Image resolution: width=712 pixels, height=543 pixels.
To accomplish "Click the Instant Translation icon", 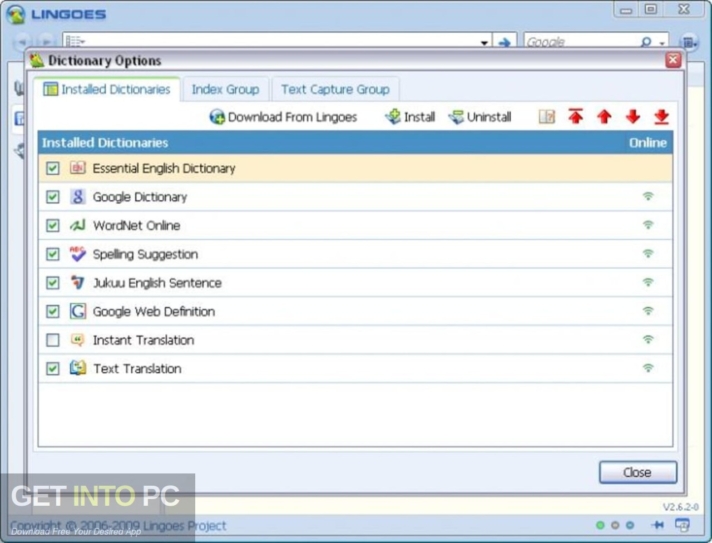I will pos(78,340).
